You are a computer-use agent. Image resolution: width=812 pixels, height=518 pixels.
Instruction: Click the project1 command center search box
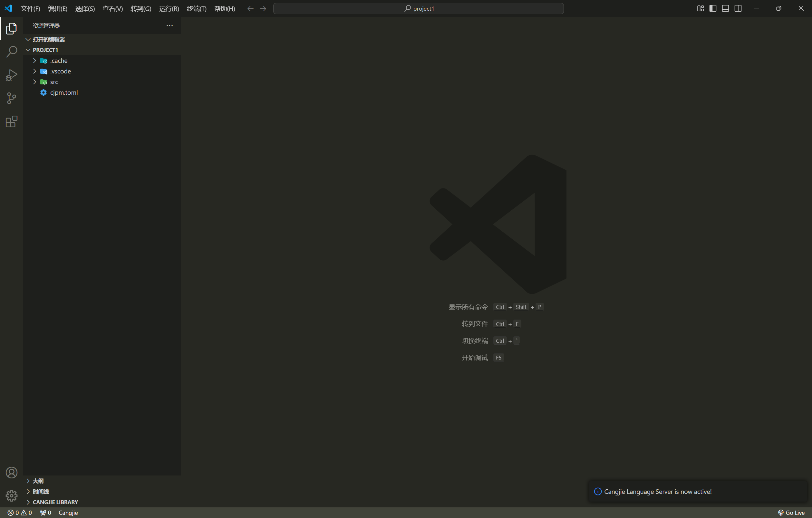click(x=418, y=8)
